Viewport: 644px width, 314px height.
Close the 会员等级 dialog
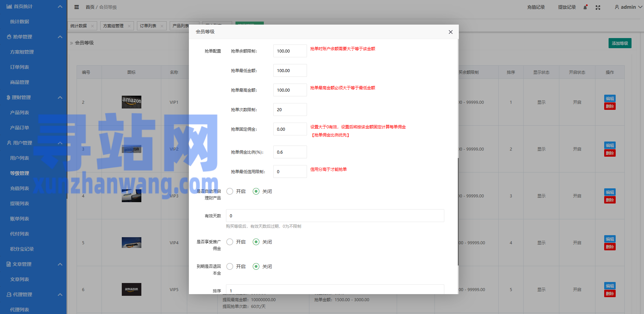coord(450,32)
